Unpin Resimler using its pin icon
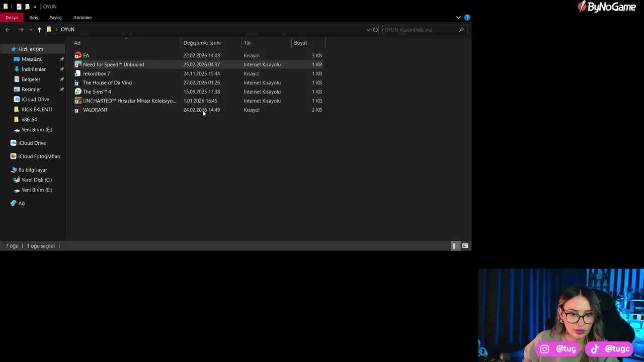 (x=62, y=89)
